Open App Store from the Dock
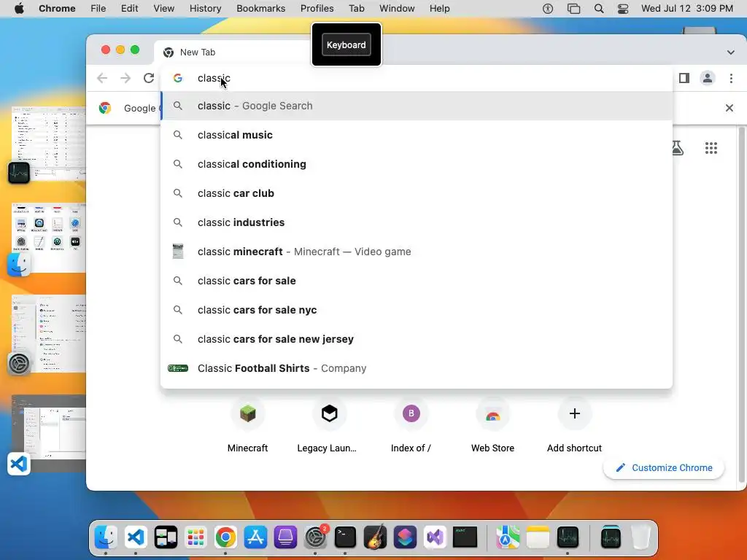The image size is (747, 560). pyautogui.click(x=255, y=537)
